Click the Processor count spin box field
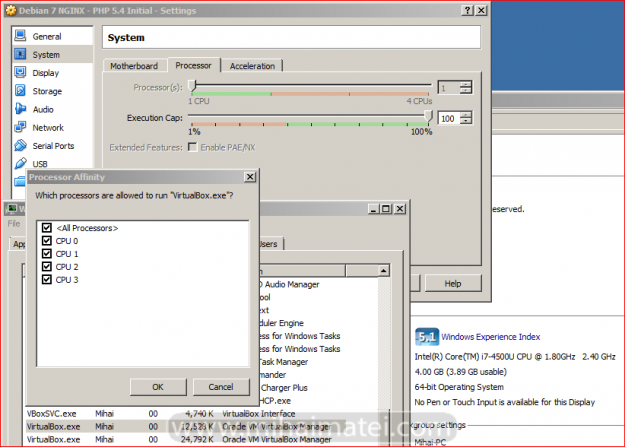Screen dimensions: 625x447 [x=449, y=87]
